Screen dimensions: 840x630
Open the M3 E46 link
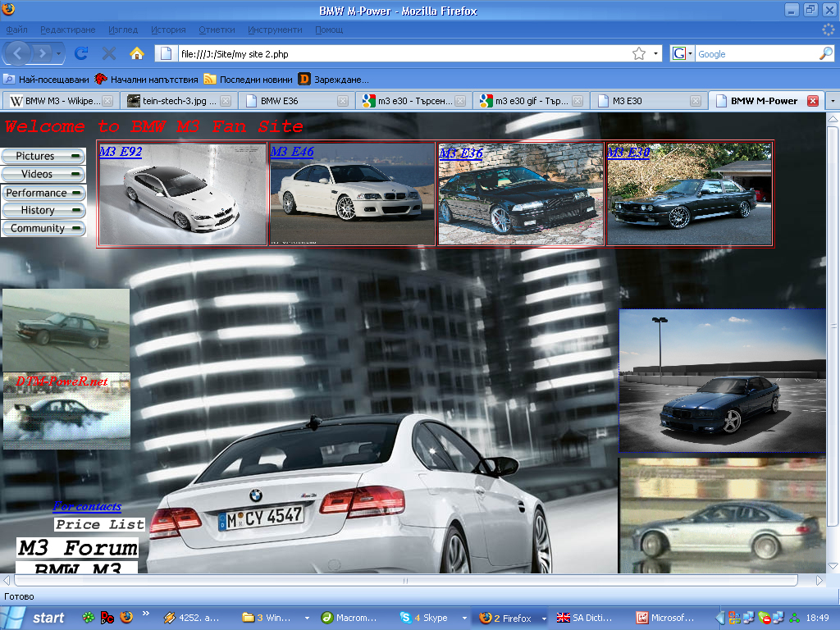(292, 152)
